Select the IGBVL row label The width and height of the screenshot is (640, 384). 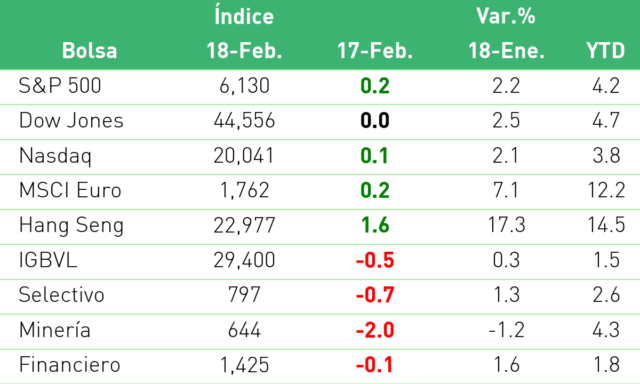click(48, 260)
